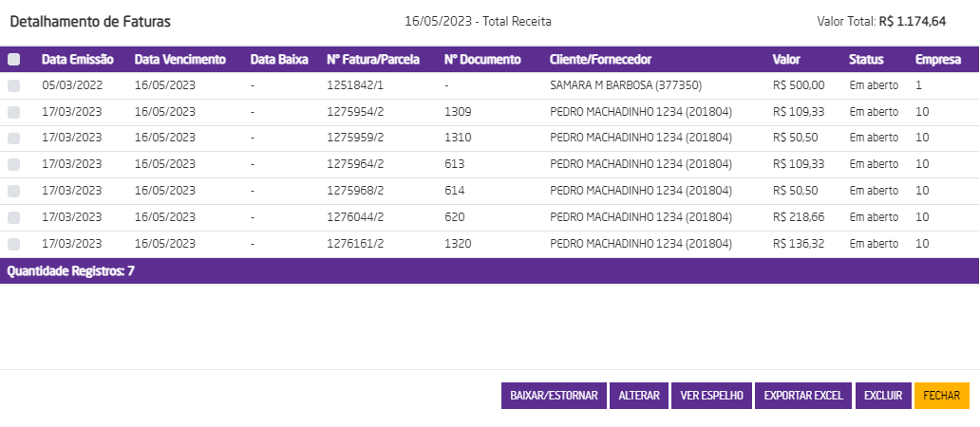Export the table with EXPORTAR EXCEL

(x=803, y=396)
